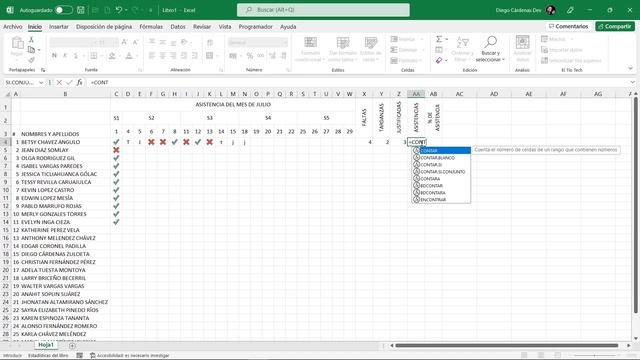The height and width of the screenshot is (360, 640).
Task: Click the vertical scrollbar thumb
Action: [x=635, y=206]
